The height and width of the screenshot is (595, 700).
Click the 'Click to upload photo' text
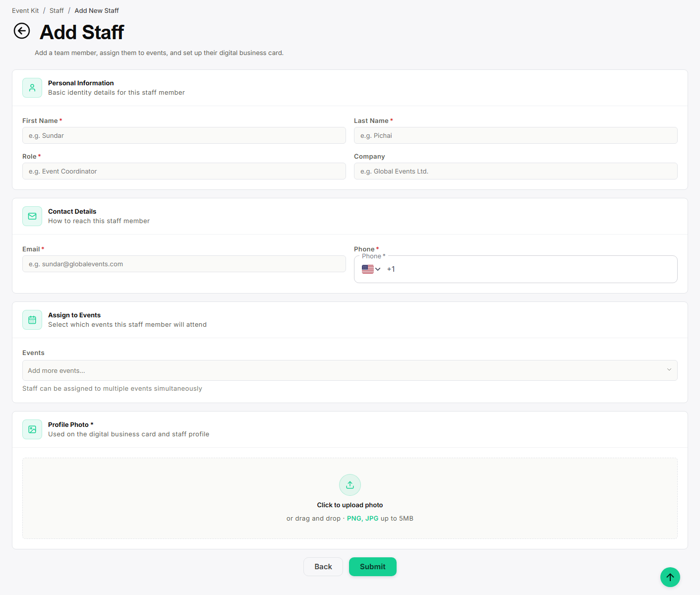(x=350, y=505)
